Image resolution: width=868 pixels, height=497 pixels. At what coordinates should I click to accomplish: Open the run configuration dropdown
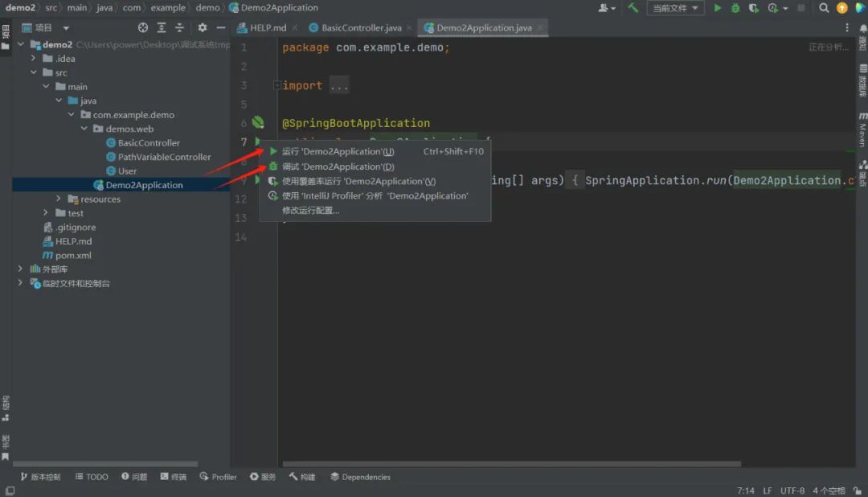pos(675,8)
